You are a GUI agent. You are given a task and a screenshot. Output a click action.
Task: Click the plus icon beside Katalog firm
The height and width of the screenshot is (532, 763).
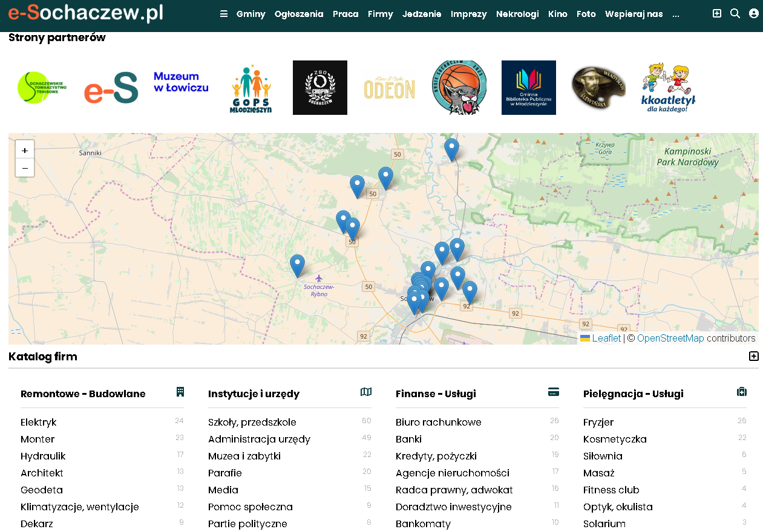click(754, 356)
